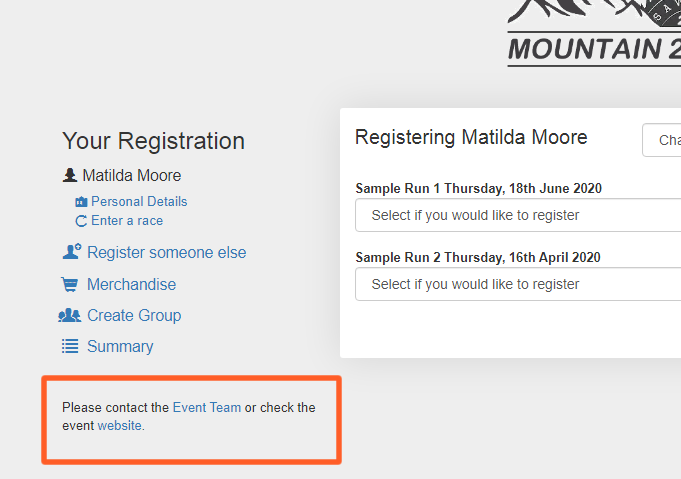Click the Matilda Moore name in sidebar
681x479 pixels.
coord(132,176)
